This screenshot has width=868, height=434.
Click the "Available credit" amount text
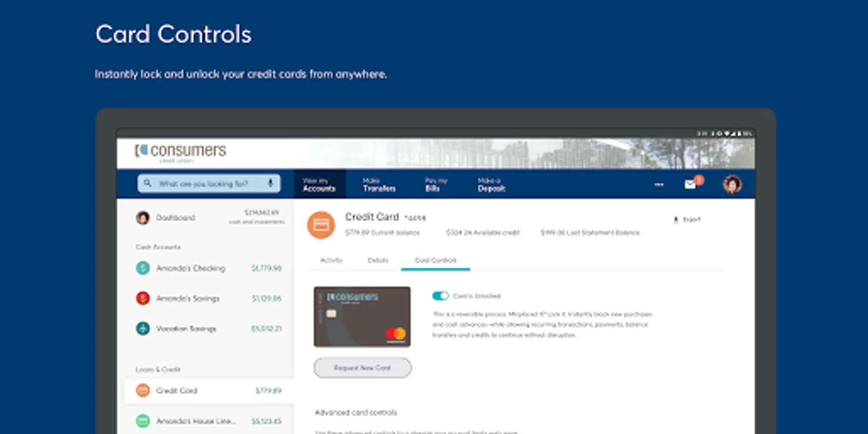[483, 232]
